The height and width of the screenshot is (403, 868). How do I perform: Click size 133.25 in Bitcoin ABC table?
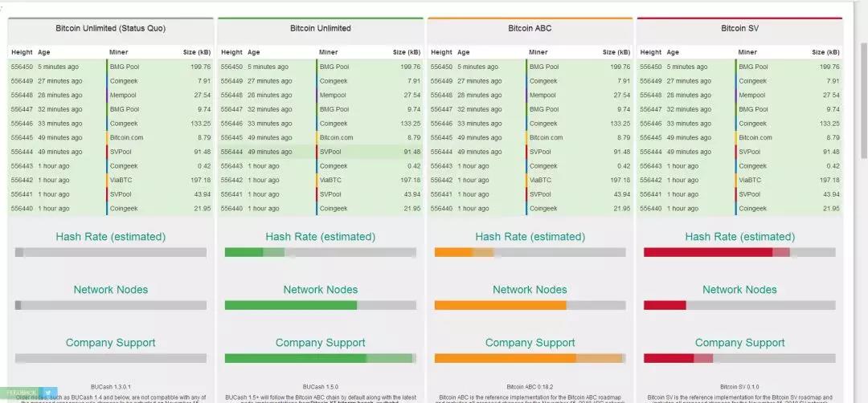[x=620, y=124]
